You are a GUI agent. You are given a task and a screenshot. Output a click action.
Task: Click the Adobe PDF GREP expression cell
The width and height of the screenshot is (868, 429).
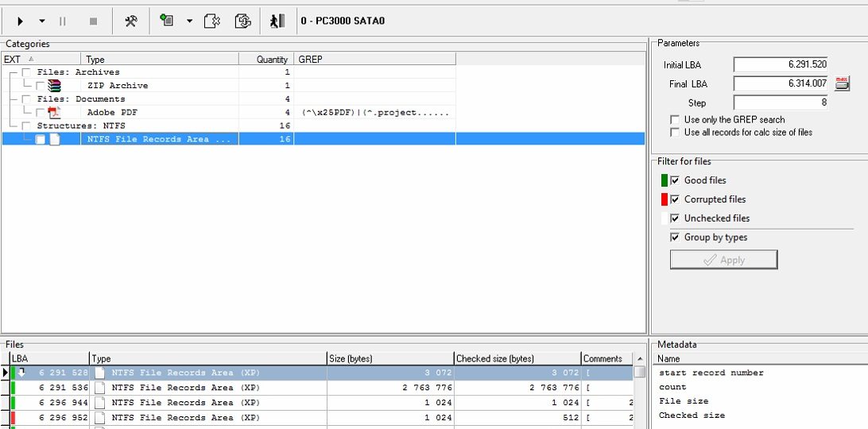tap(374, 112)
